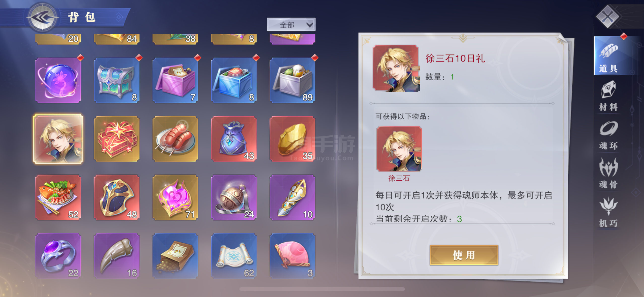Select the gold ore item with 35
Image resolution: width=644 pixels, height=297 pixels.
click(x=292, y=139)
